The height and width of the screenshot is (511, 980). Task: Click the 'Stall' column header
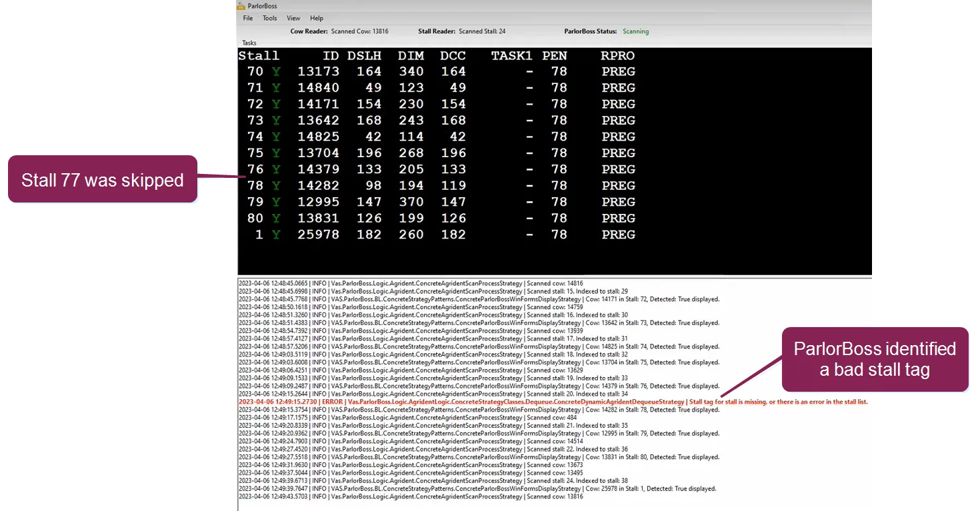(259, 56)
